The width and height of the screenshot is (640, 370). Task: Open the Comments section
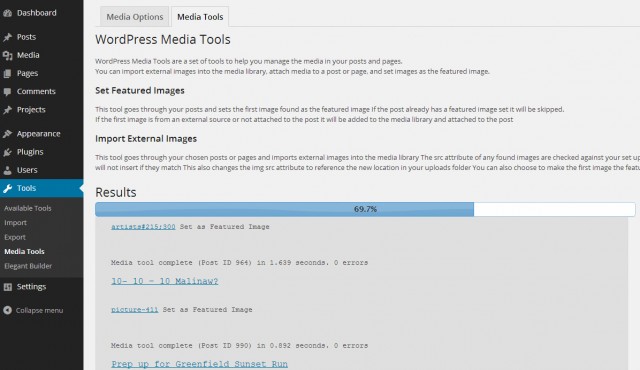[36, 91]
